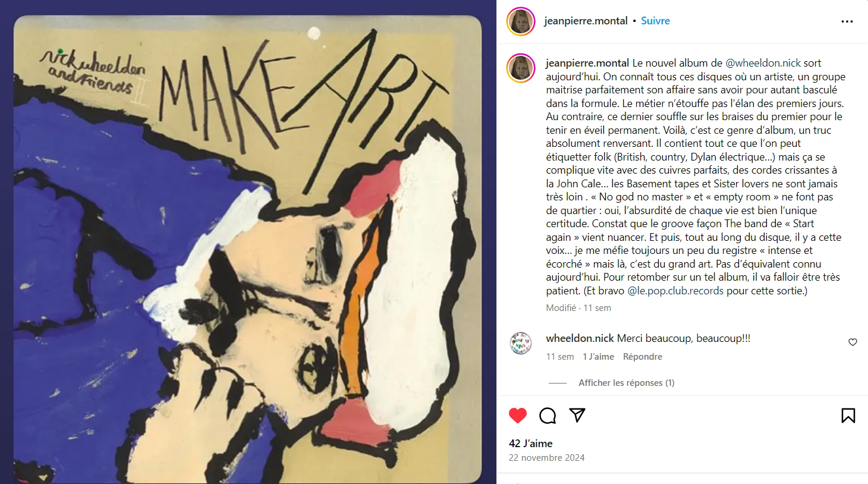Click Répondre under wheeldon.nick comment
868x484 pixels.
point(642,357)
